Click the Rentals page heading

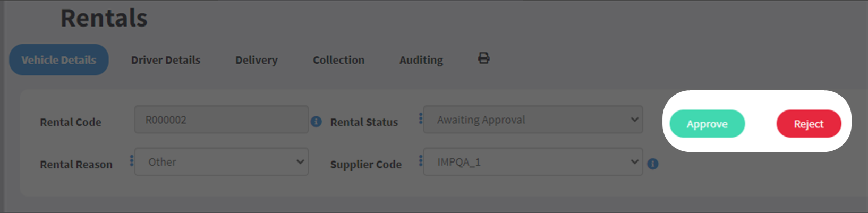pyautogui.click(x=104, y=18)
